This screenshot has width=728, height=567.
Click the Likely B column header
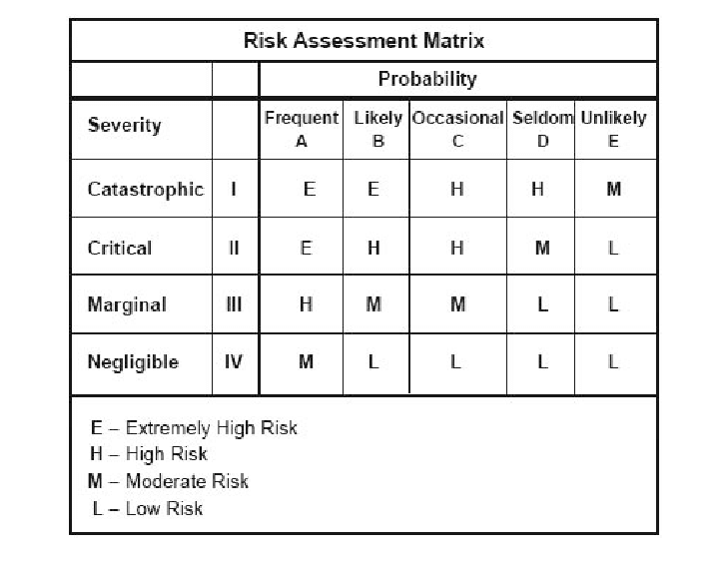[x=377, y=129]
